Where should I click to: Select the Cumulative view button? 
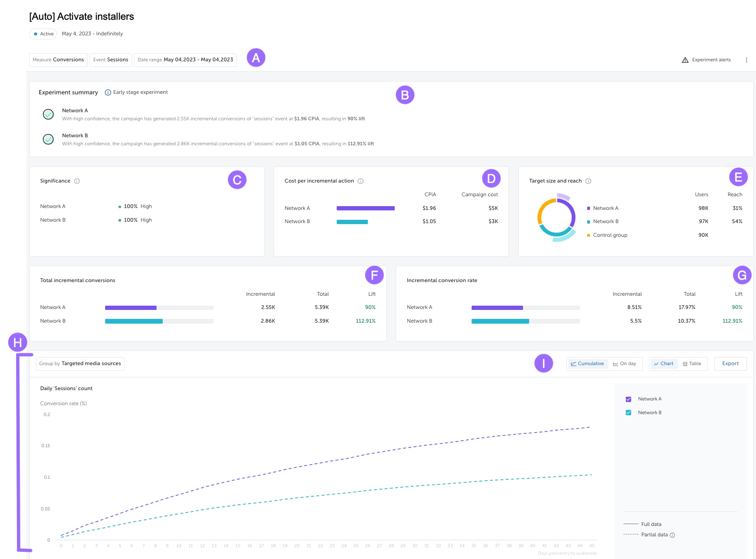click(587, 364)
